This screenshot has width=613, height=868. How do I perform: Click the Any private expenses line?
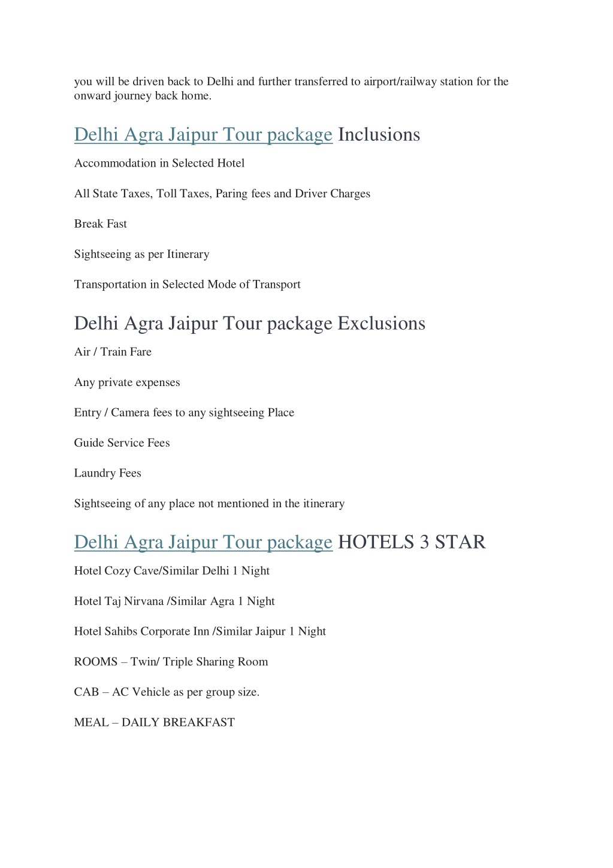point(127,382)
